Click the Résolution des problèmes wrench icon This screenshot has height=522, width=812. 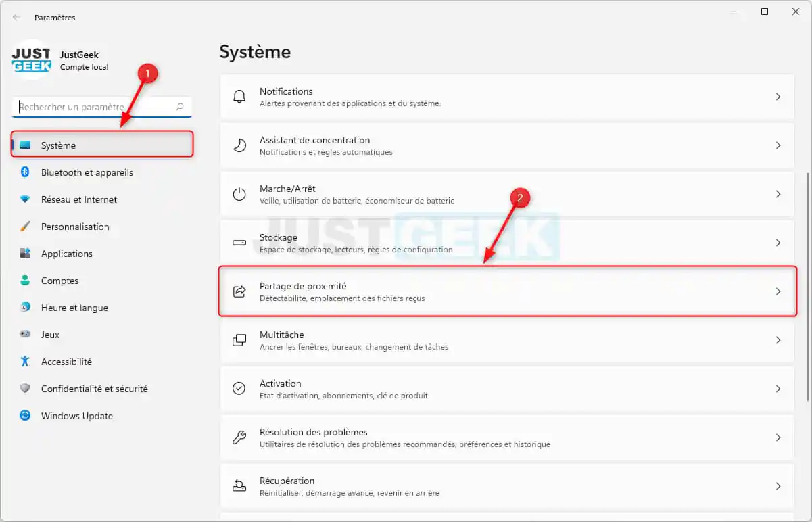tap(239, 437)
